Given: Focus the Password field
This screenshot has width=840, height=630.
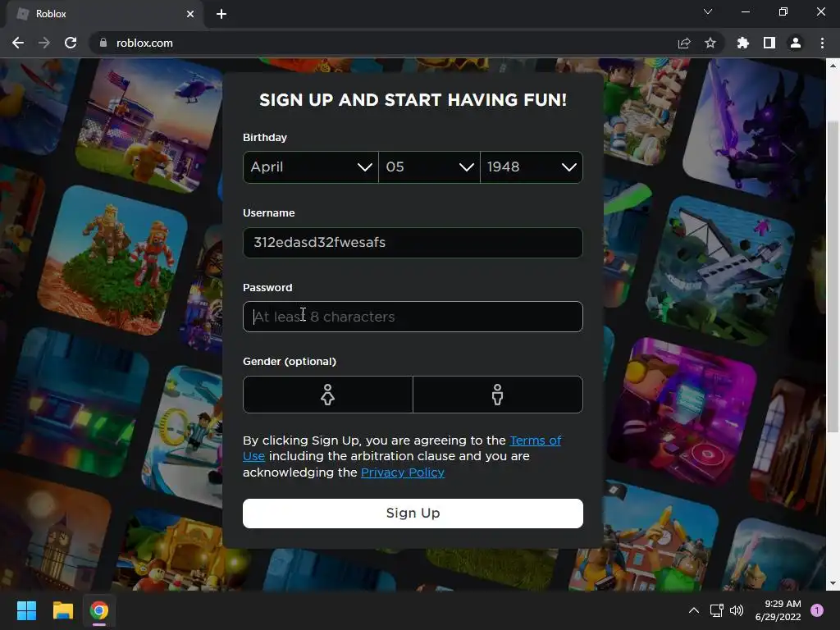Looking at the screenshot, I should pos(413,317).
